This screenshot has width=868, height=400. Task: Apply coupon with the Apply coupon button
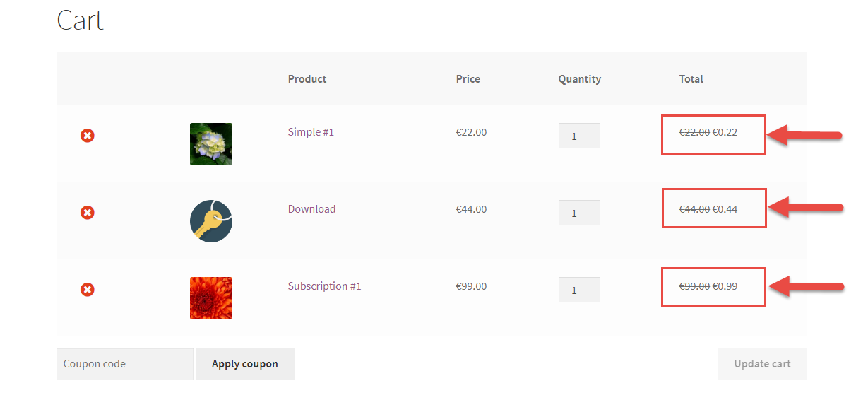245,364
